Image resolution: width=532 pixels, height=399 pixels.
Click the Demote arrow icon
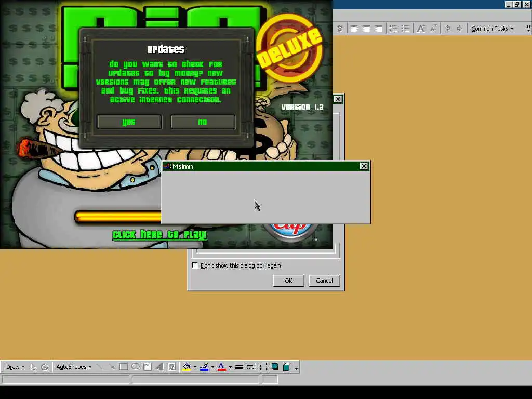460,29
